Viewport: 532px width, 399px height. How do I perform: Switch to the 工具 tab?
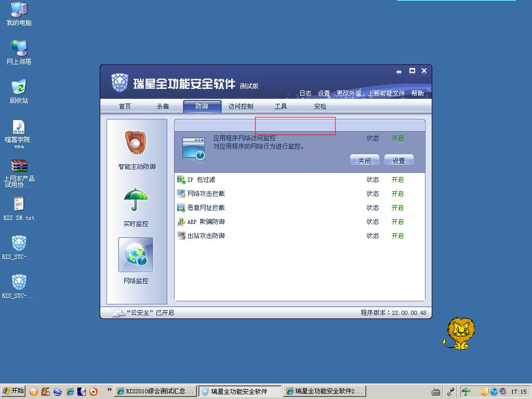[281, 107]
